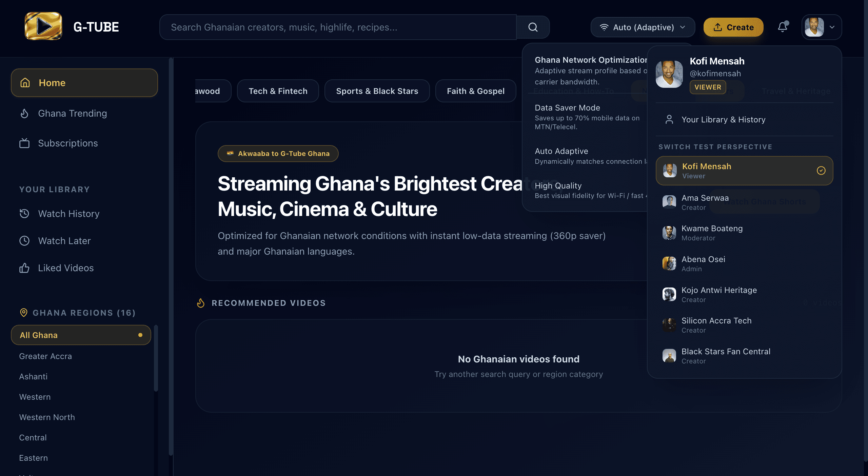
Task: Filter by Central region
Action: click(x=81, y=437)
